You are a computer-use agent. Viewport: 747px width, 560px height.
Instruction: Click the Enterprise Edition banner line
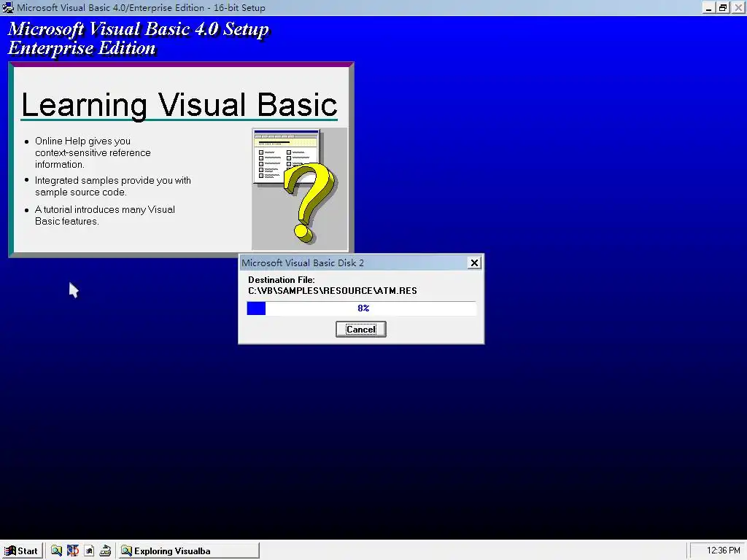[82, 48]
